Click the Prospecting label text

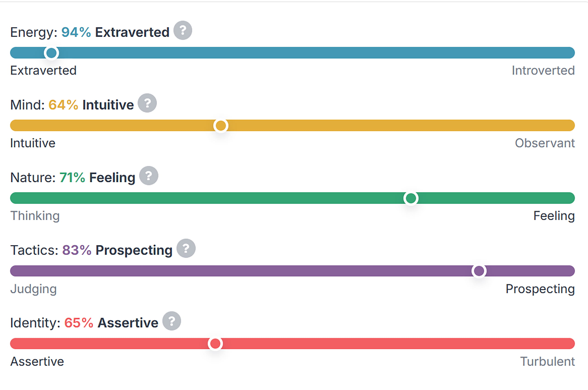[x=540, y=289]
